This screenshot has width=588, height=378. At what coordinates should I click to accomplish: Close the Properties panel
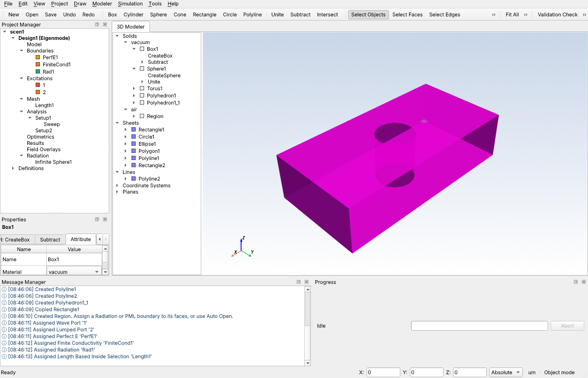click(x=105, y=219)
